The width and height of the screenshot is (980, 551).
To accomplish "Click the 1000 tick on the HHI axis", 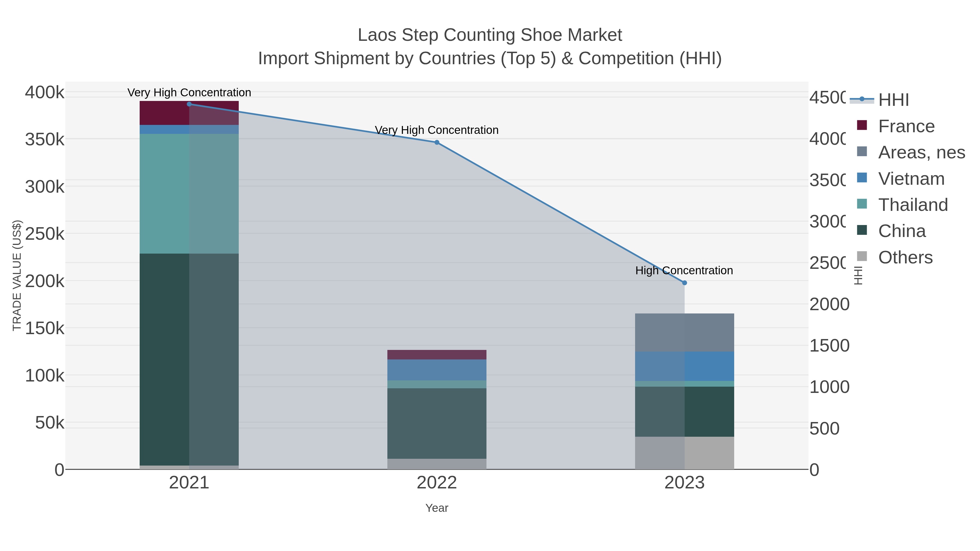I will pos(829,387).
